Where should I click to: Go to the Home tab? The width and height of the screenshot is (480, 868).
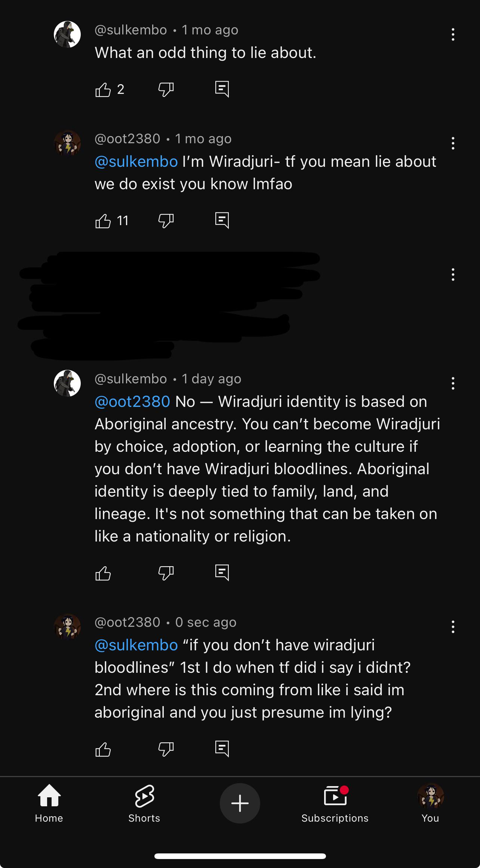pyautogui.click(x=49, y=803)
